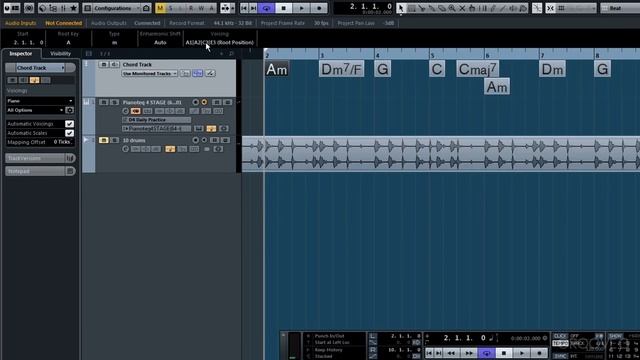Screen dimensions: 640x360
Task: Toggle the CLICK metronome in transport panel
Action: [560, 336]
